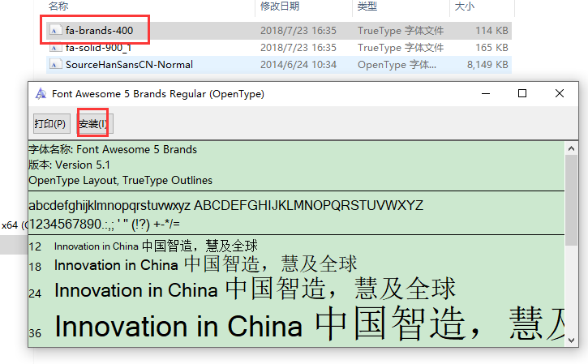
Task: Sort files by 名称 column header
Action: point(58,6)
